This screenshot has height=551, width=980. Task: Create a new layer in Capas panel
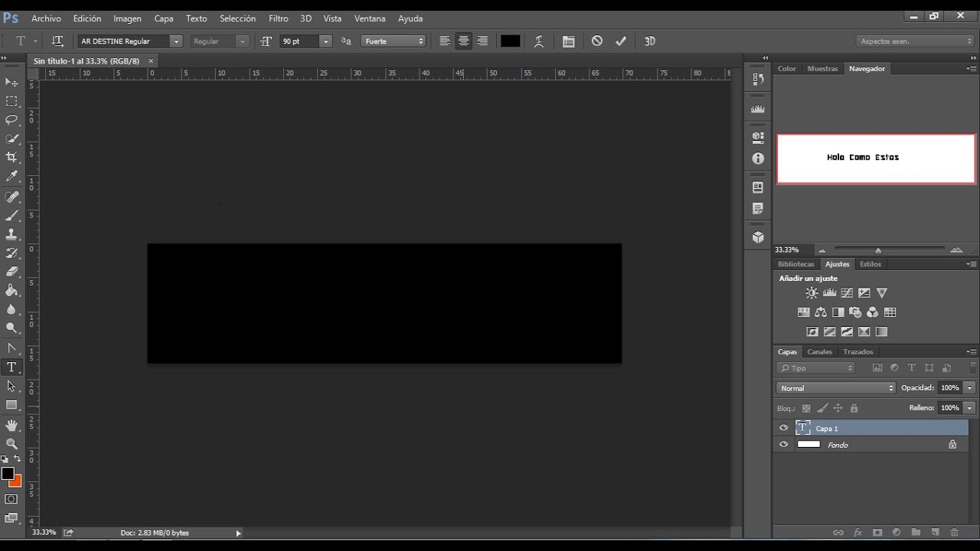tap(935, 533)
